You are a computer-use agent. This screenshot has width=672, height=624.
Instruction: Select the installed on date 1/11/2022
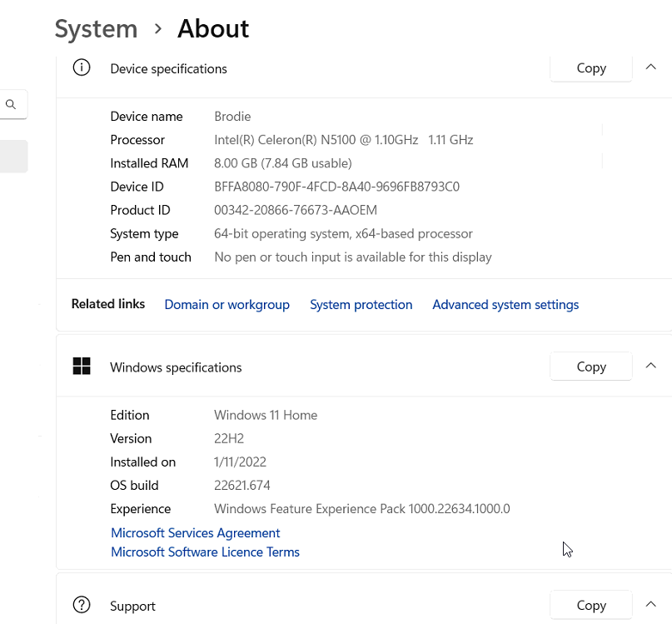point(240,462)
